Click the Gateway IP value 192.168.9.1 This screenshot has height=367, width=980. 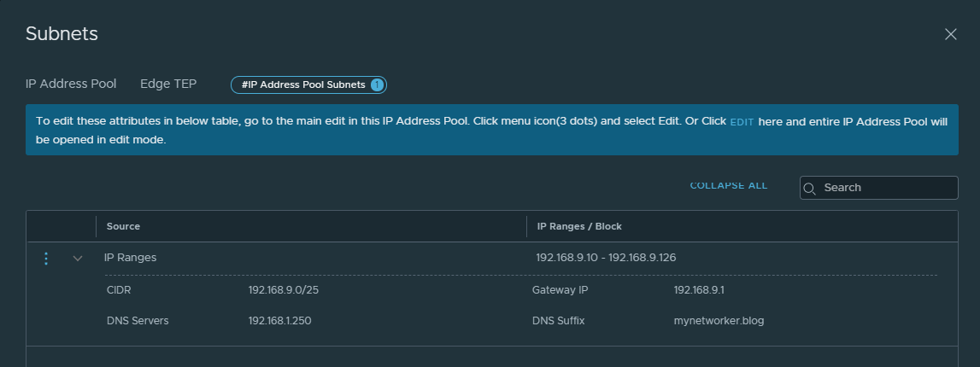pos(698,290)
